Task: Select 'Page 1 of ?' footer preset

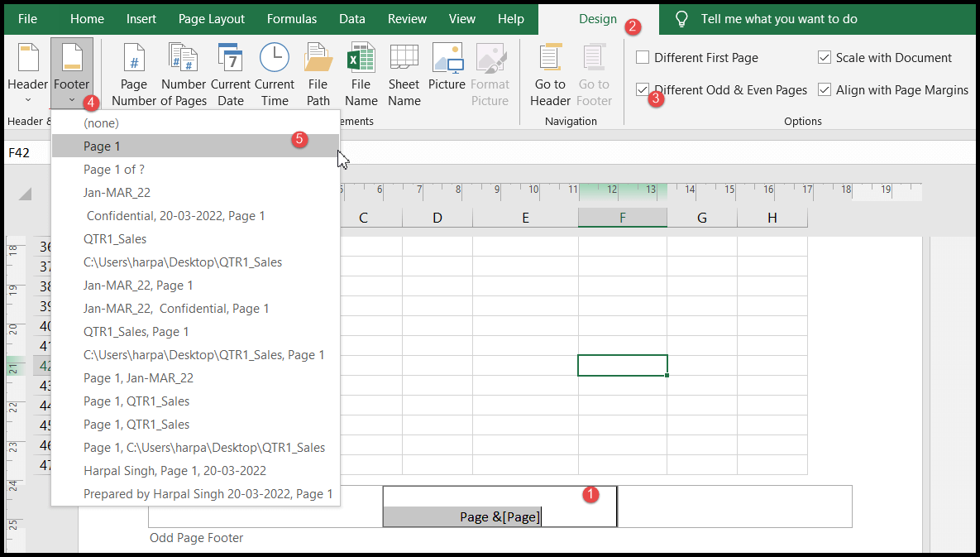Action: [x=114, y=170]
